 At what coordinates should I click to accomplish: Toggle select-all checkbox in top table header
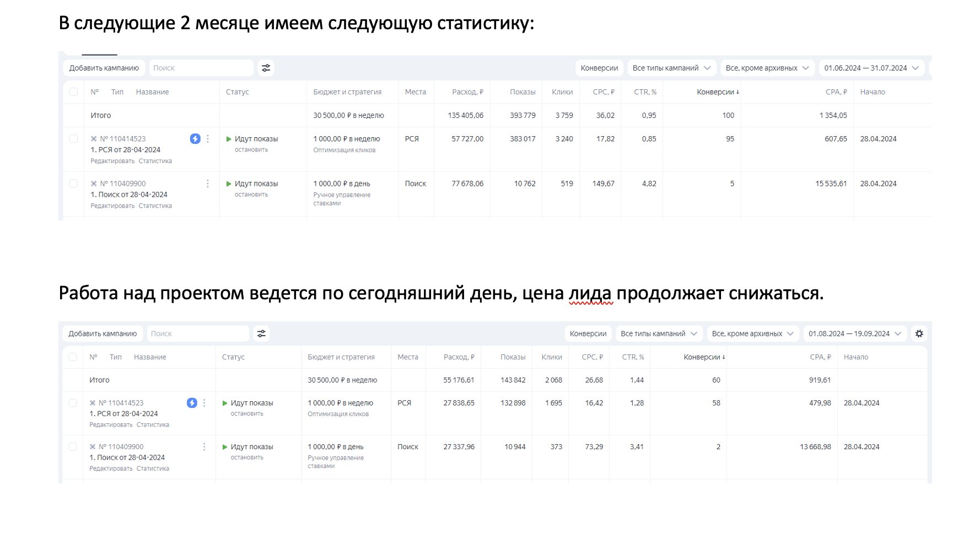coord(73,92)
